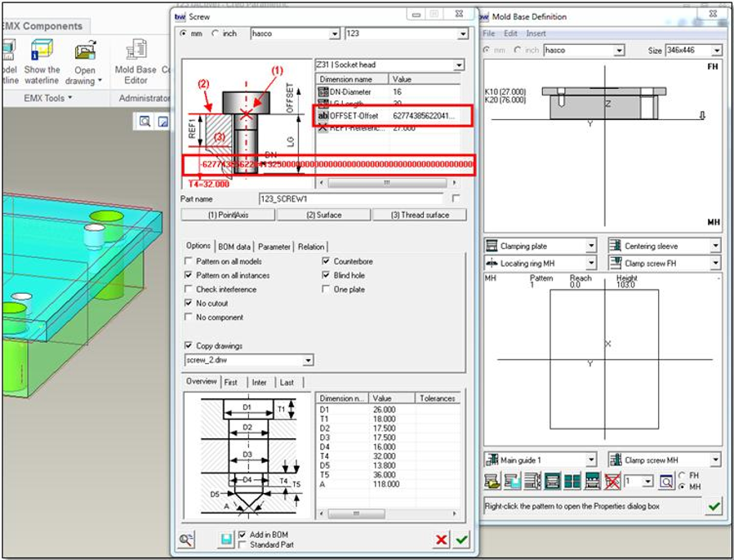Expand the EMX Tools group dropdown
Screen dimensions: 734x560
48,98
